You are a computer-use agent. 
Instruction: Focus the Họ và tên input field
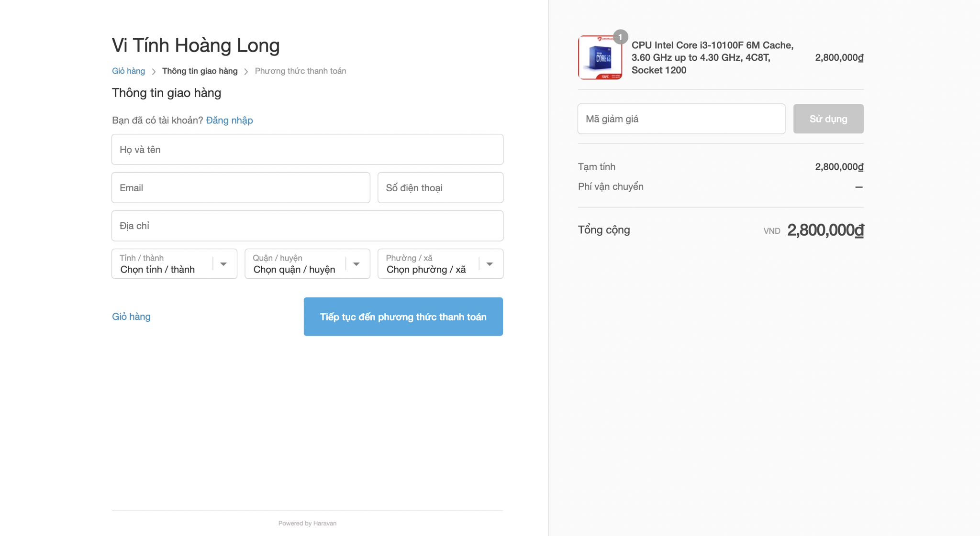point(307,149)
